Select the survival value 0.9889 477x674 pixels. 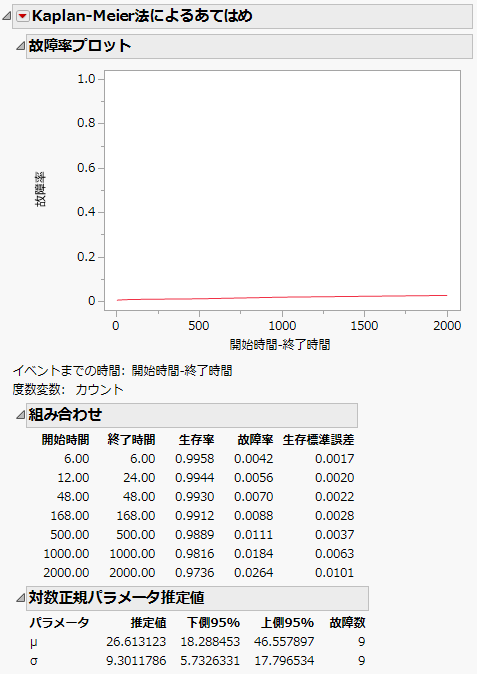coord(194,535)
